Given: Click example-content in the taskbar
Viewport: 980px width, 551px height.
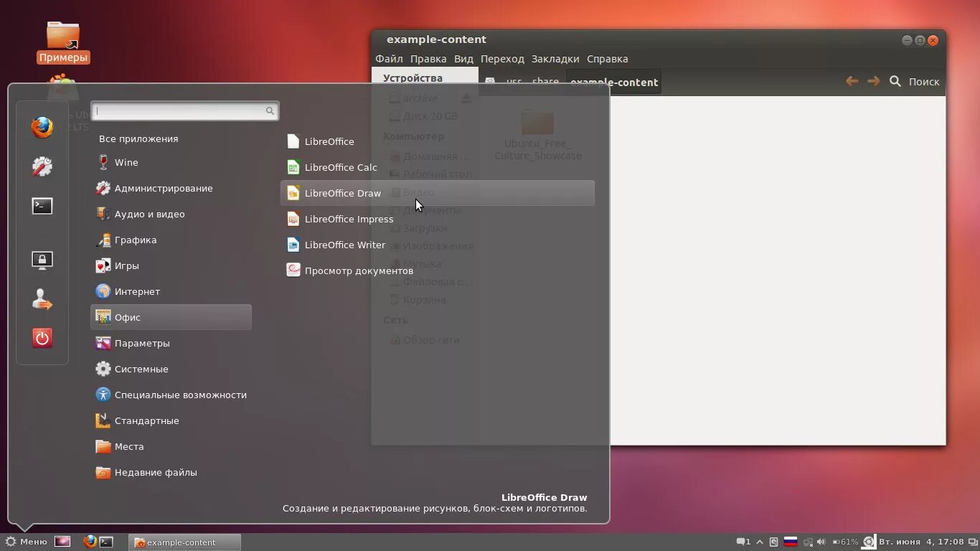Looking at the screenshot, I should click(x=184, y=542).
